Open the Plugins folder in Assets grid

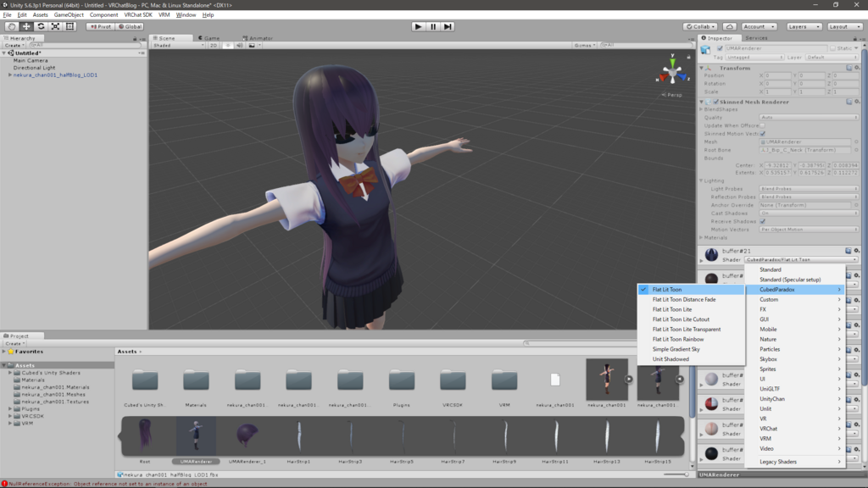(x=402, y=380)
